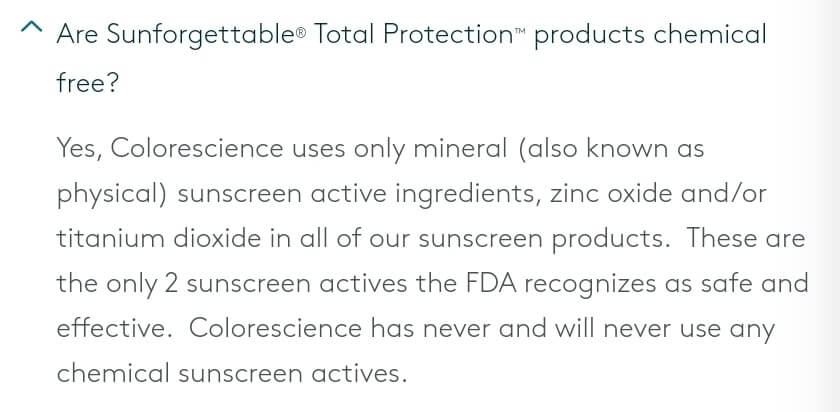Click the word 'mineral' in the answer
The width and height of the screenshot is (840, 412).
pos(460,148)
